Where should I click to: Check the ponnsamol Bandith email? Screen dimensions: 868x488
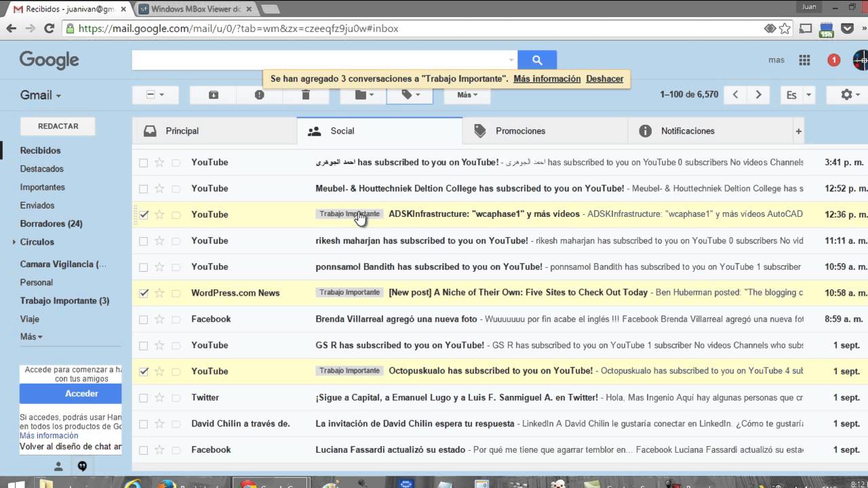click(143, 267)
